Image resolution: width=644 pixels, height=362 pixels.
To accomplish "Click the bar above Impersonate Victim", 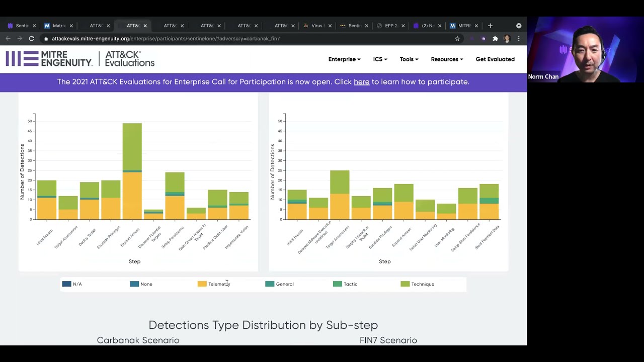I will [239, 206].
